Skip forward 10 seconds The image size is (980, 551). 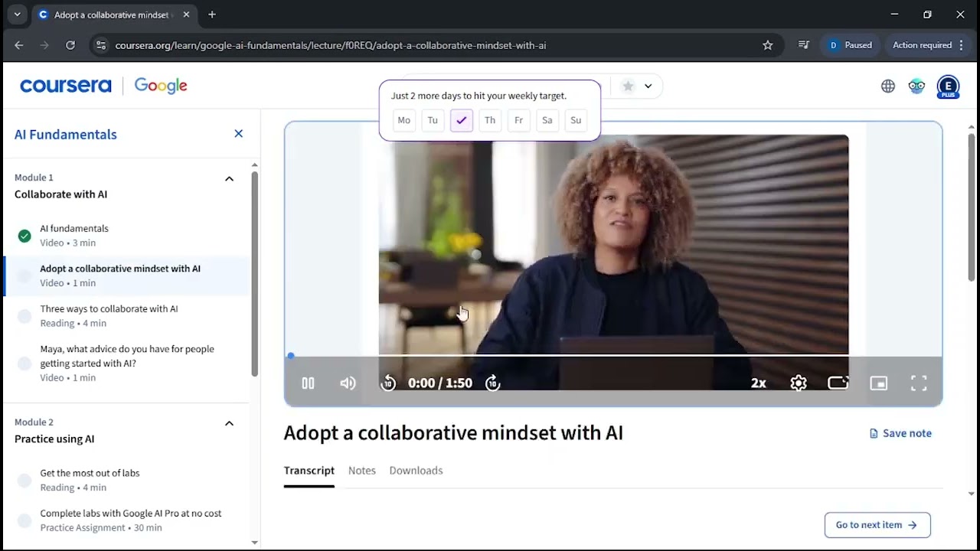click(493, 383)
